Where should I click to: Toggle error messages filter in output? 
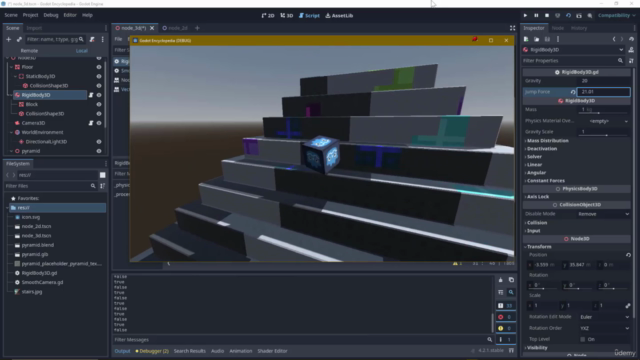tap(506, 317)
